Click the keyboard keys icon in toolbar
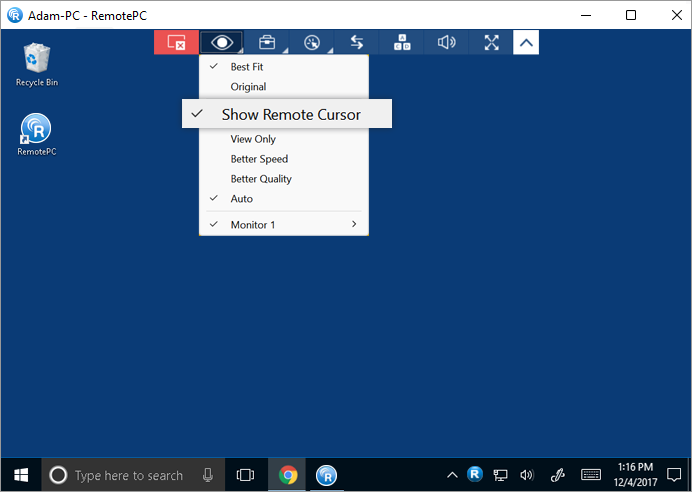The height and width of the screenshot is (492, 692). pyautogui.click(x=402, y=42)
